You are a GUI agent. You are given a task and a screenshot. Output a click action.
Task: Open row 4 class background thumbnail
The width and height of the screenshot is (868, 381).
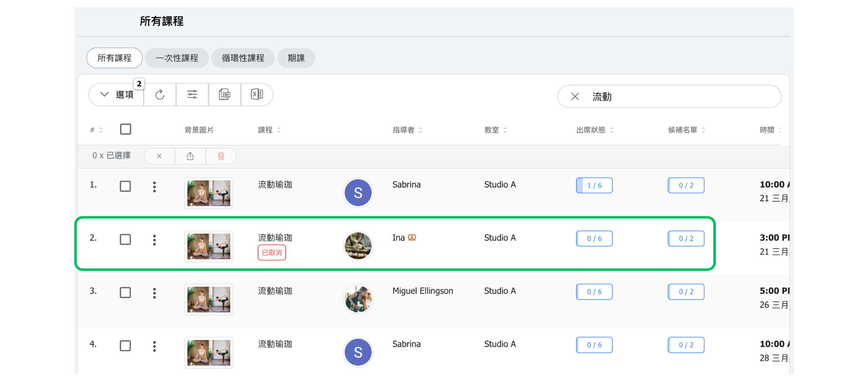209,353
